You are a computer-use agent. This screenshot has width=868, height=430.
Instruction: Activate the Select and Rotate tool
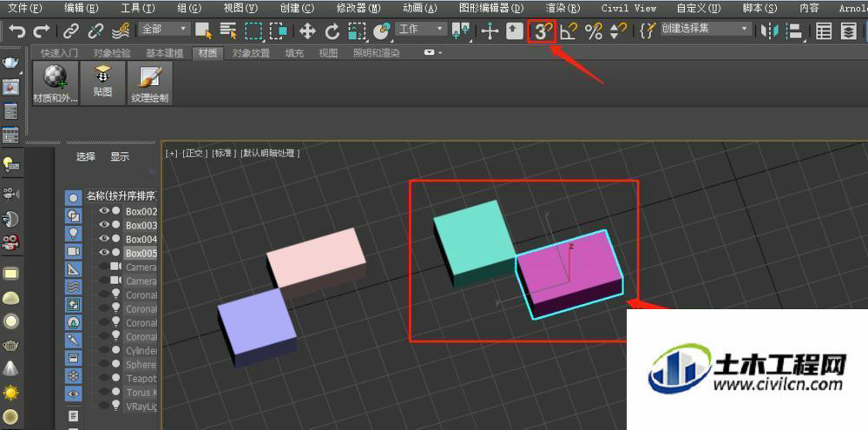(x=332, y=31)
